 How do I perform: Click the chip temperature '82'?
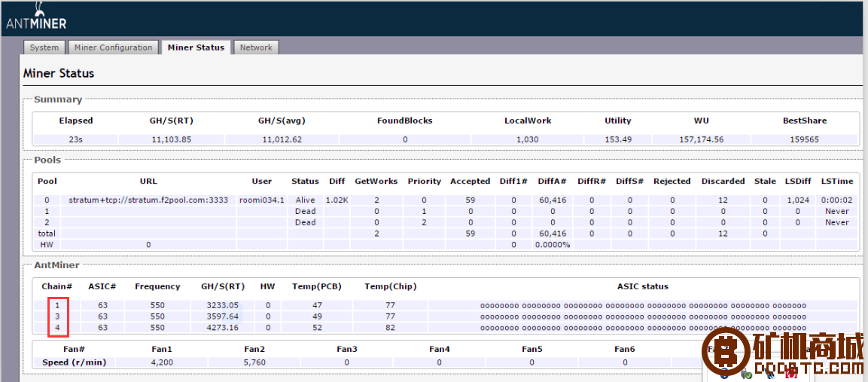(x=390, y=327)
